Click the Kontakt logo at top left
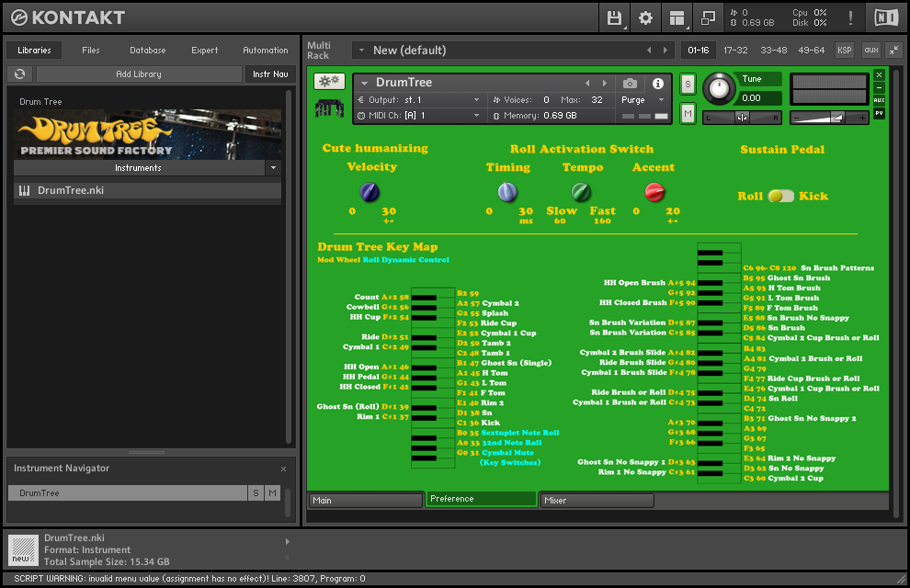Screen dimensions: 910x588 click(68, 18)
